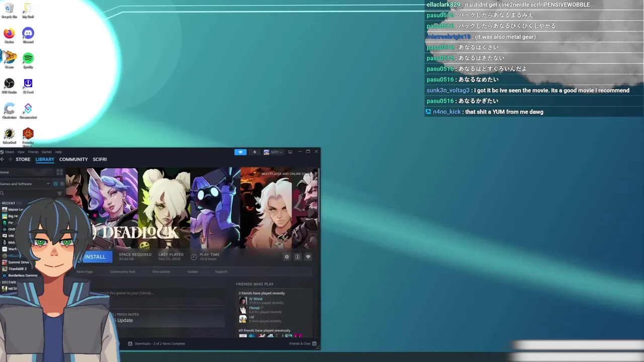Go back with Steam's back arrow

[3, 159]
